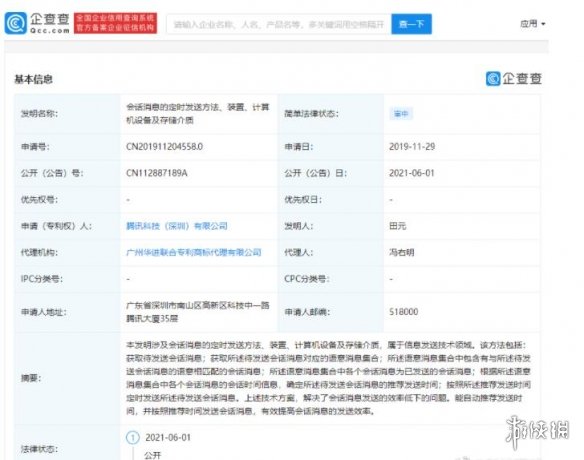Open the agency link 广州华进联合专利商标代理有限公司

point(194,252)
